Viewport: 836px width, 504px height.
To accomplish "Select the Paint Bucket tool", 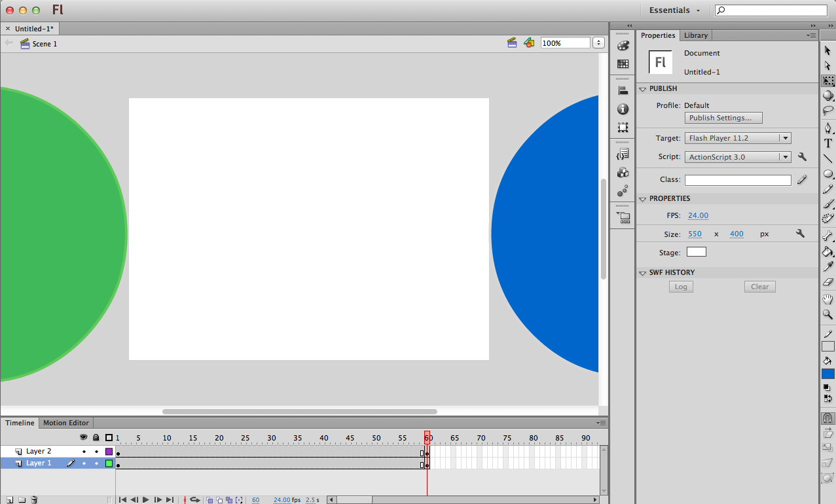I will 828,251.
